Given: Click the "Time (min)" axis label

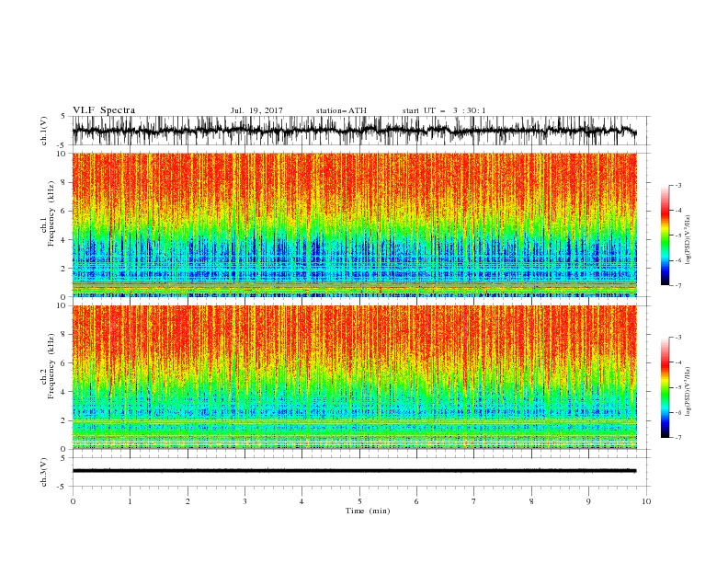Looking at the screenshot, I should (368, 511).
